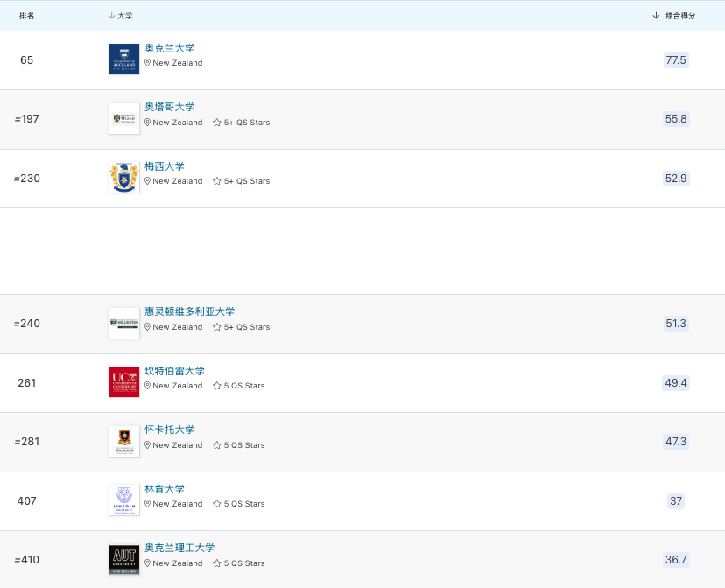
Task: Click the 5+ QS Stars label for 奥塔哥大学
Action: pos(242,122)
